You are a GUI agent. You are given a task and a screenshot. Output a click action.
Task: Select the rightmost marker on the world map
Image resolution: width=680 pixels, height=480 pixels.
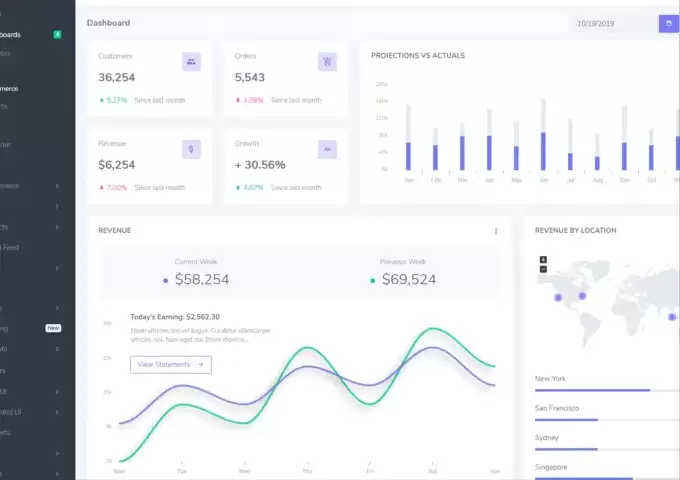click(673, 316)
